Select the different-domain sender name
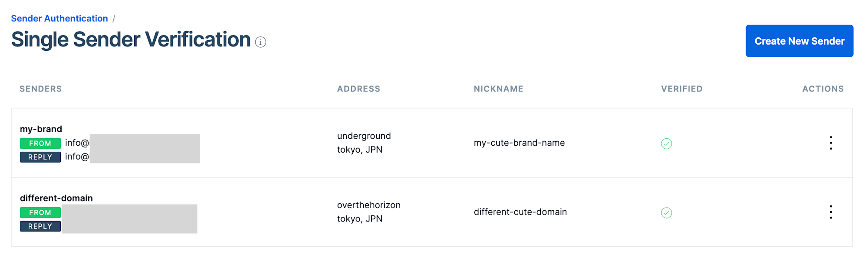The image size is (868, 267). (56, 198)
